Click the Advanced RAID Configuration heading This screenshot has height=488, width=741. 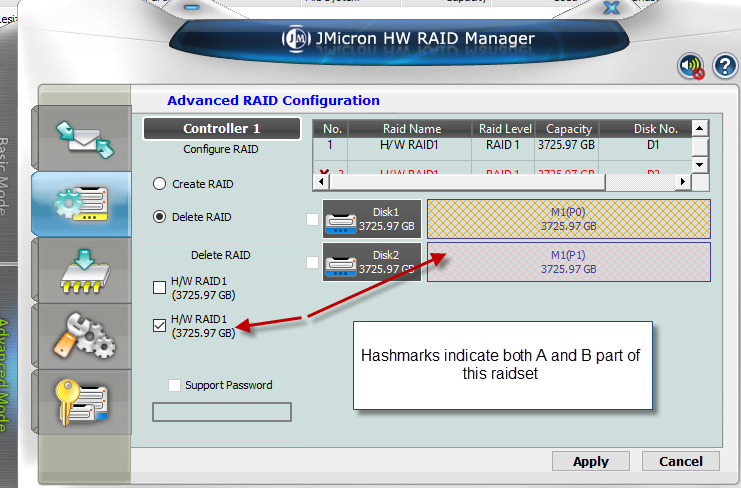pyautogui.click(x=273, y=101)
